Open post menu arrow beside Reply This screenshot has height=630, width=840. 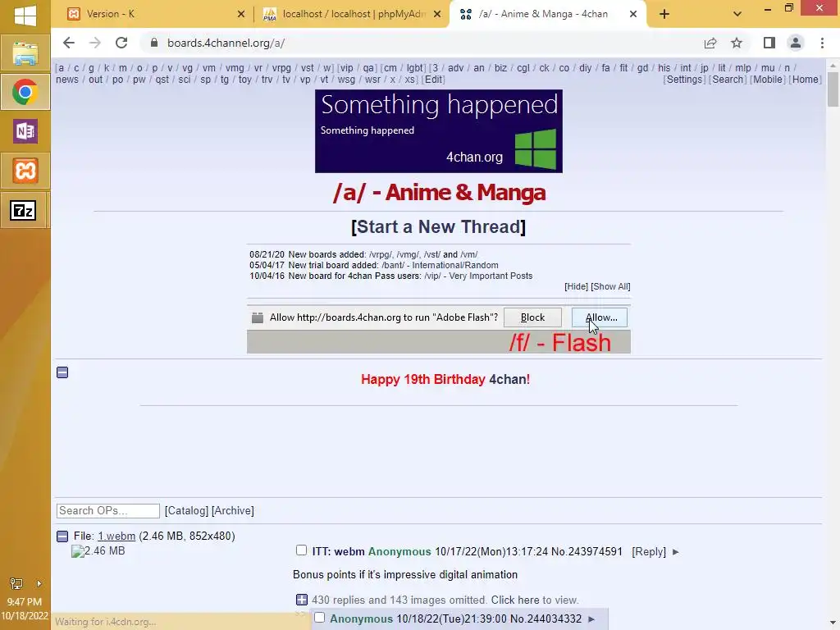[x=676, y=552]
